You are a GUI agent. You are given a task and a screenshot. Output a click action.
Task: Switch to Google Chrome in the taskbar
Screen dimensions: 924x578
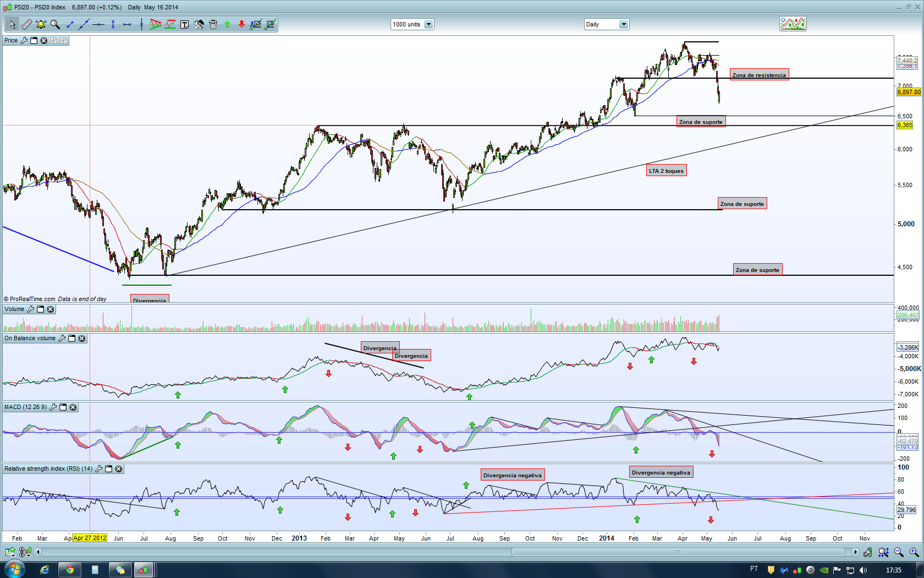(70, 570)
